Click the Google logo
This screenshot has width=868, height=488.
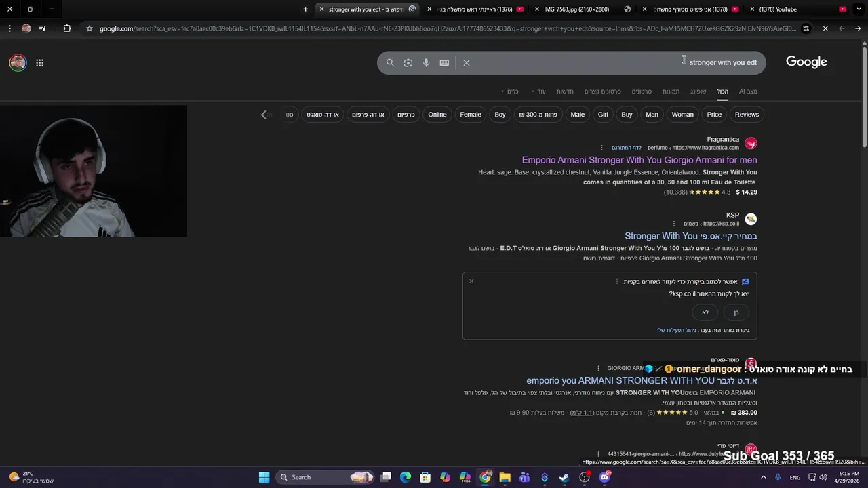pyautogui.click(x=806, y=62)
